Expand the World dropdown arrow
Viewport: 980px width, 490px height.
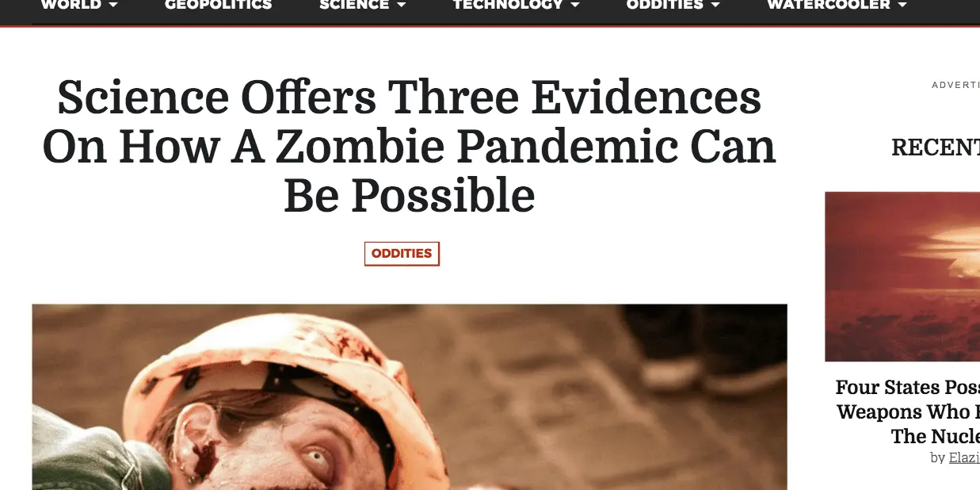[x=112, y=6]
